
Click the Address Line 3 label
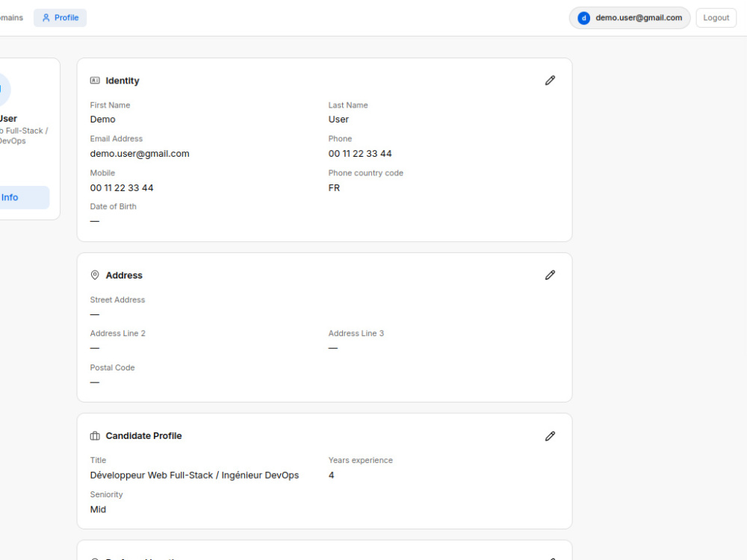click(x=356, y=333)
